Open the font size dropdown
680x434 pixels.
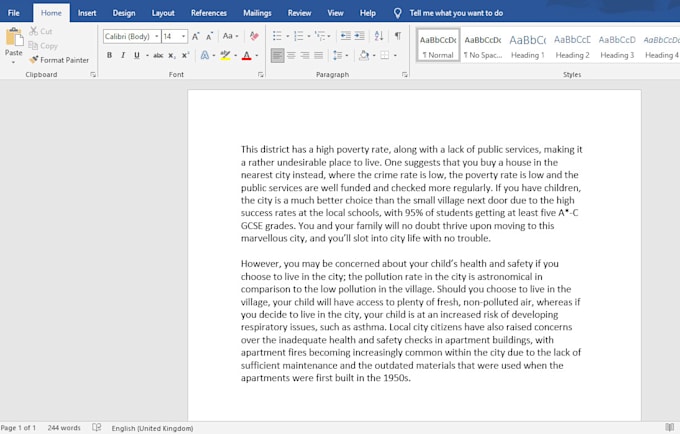(183, 36)
